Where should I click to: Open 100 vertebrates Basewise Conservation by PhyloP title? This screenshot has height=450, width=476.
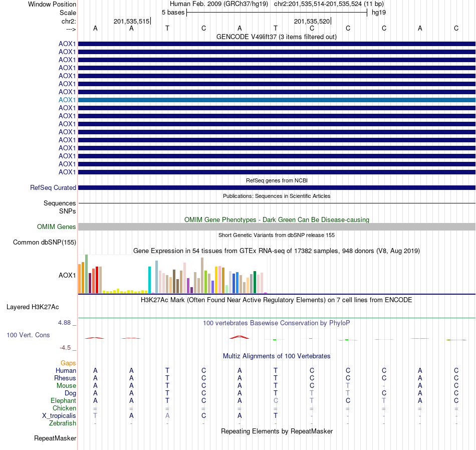(276, 323)
